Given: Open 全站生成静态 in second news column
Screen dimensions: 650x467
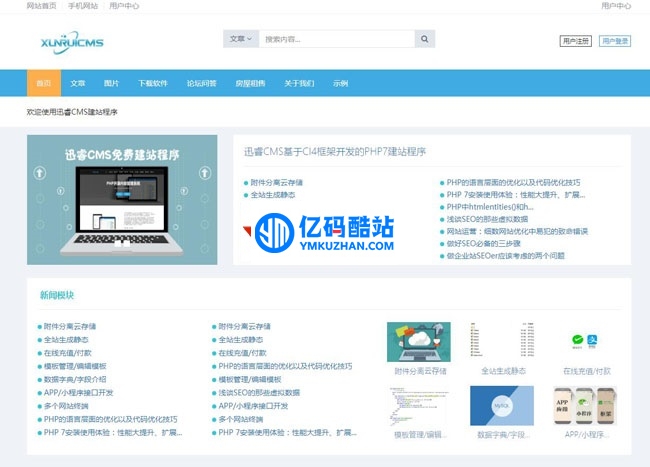Looking at the screenshot, I should coord(241,340).
